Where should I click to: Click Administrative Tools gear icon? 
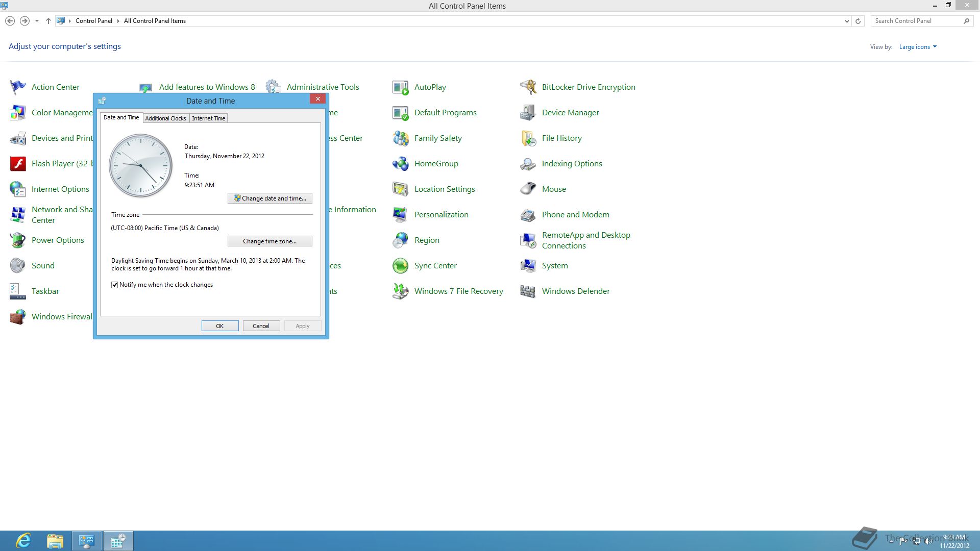pos(274,86)
